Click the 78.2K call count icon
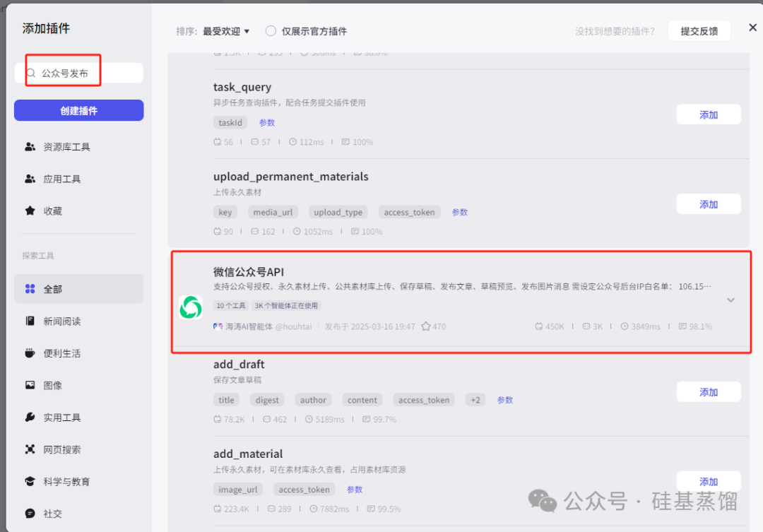This screenshot has width=763, height=532. point(217,419)
